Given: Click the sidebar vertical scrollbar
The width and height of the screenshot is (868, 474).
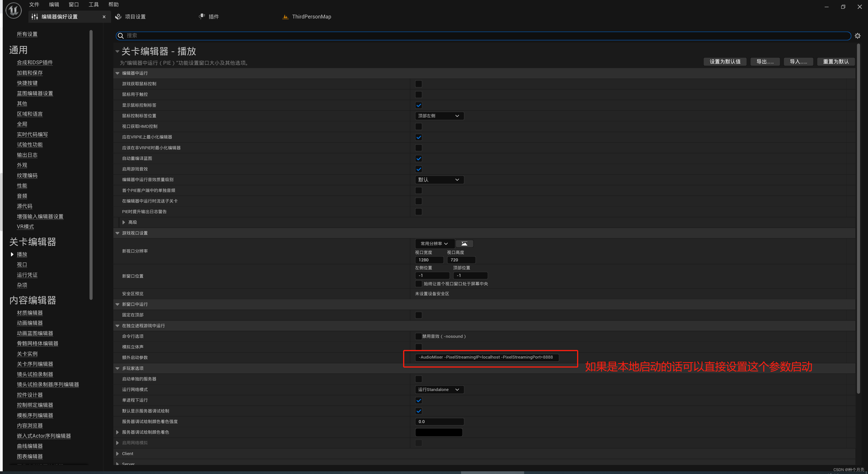Looking at the screenshot, I should coord(91,165).
